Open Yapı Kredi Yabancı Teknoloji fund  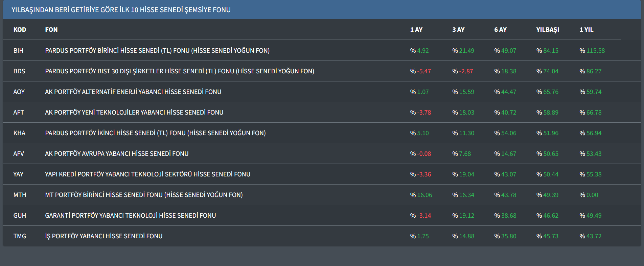coord(147,174)
